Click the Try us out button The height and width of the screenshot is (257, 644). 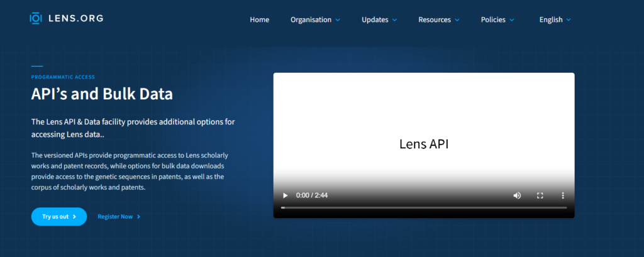tap(59, 216)
